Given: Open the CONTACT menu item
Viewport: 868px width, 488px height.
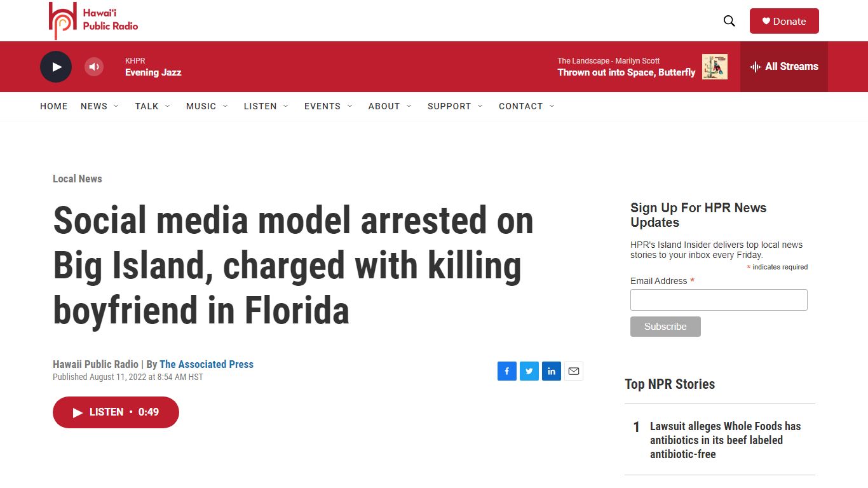Looking at the screenshot, I should point(521,106).
